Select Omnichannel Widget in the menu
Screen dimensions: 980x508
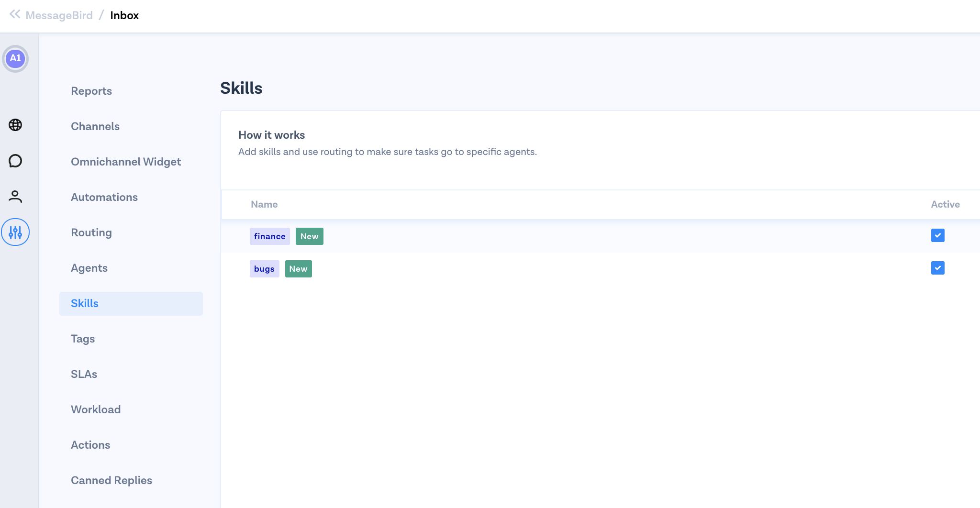point(126,162)
